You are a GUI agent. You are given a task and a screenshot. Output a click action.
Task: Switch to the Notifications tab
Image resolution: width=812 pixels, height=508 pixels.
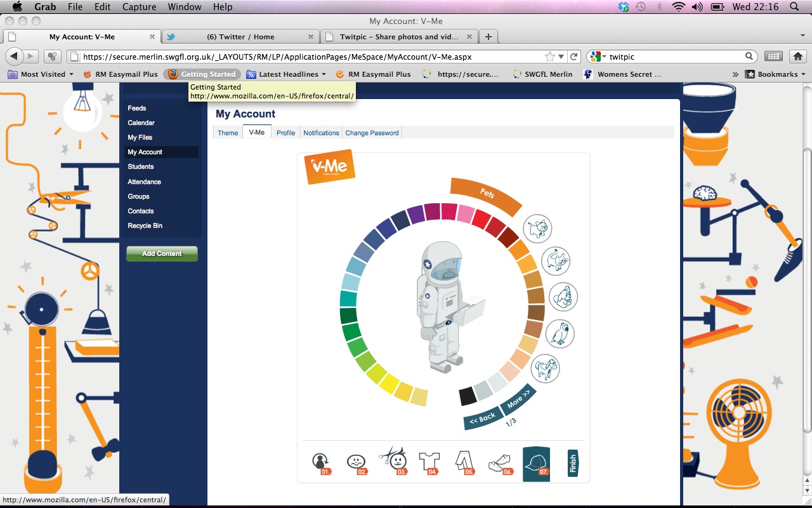tap(321, 133)
